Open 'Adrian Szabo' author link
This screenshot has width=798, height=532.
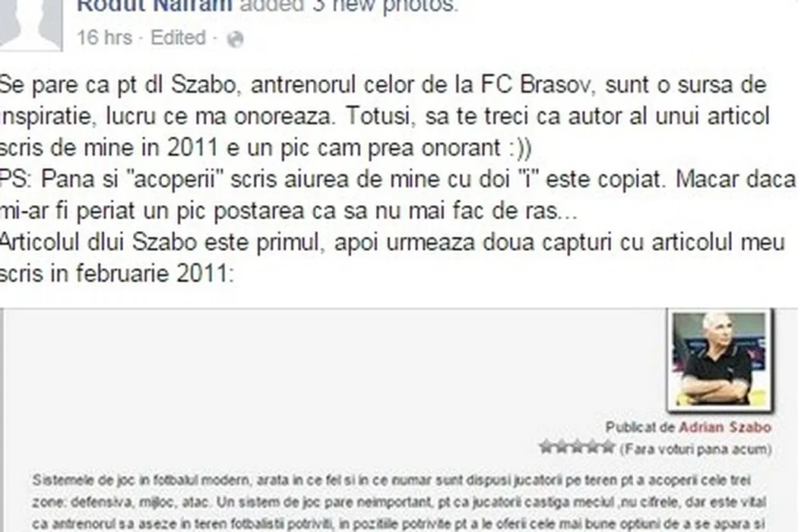pyautogui.click(x=725, y=428)
